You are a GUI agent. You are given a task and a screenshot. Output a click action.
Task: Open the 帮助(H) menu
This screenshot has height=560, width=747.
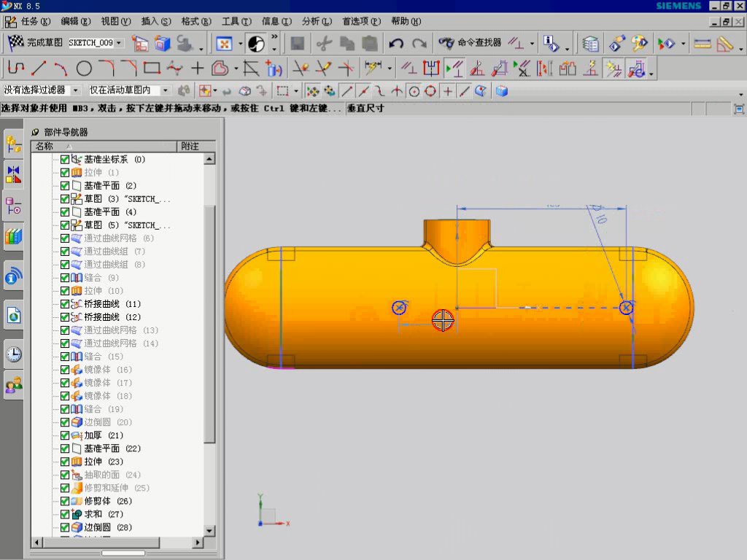[x=406, y=21]
